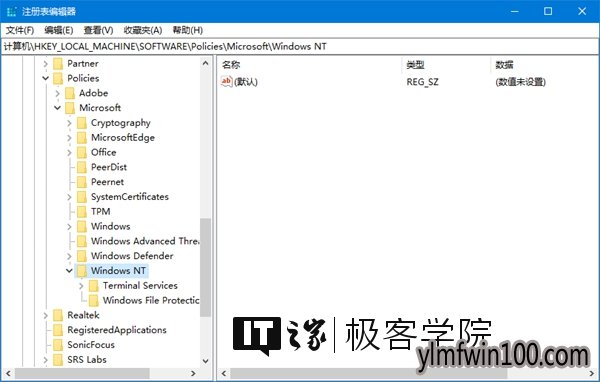Viewport: 600px width, 382px height.
Task: Click the tree pane down scroll arrow
Action: (x=205, y=361)
